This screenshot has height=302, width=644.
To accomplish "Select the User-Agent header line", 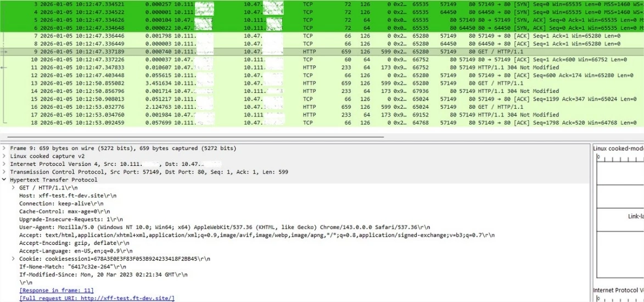I will (x=225, y=227).
